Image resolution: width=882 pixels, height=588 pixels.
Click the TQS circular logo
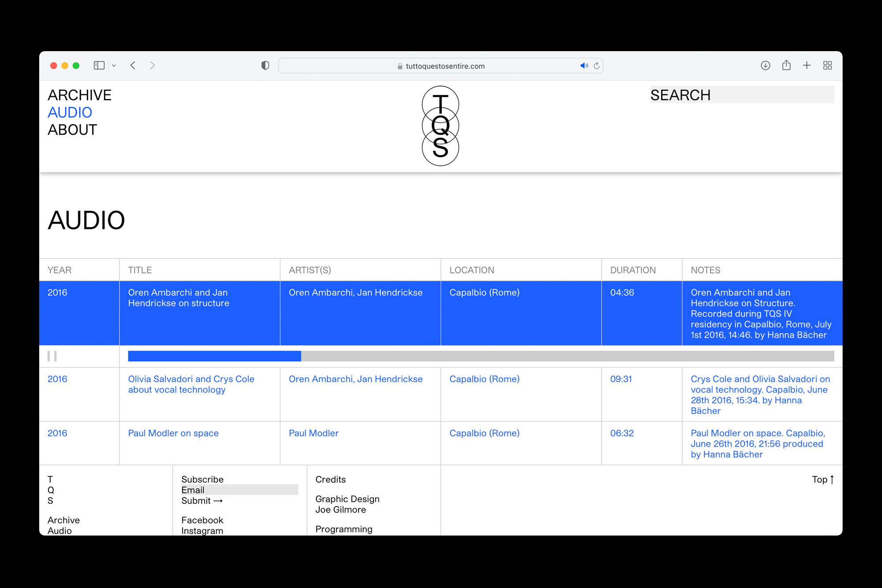440,126
